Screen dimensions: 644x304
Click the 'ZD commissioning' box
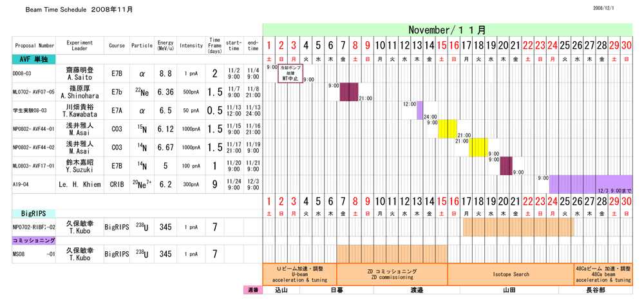(x=392, y=274)
